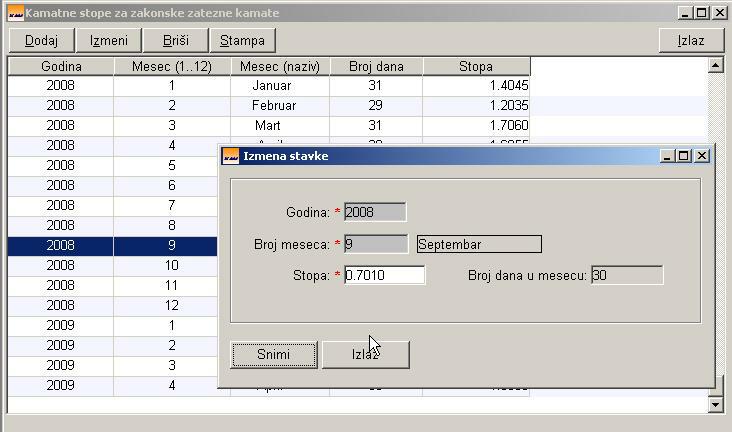Click Izlaz button in Izmena stavke dialog
This screenshot has height=432, width=732.
(366, 354)
